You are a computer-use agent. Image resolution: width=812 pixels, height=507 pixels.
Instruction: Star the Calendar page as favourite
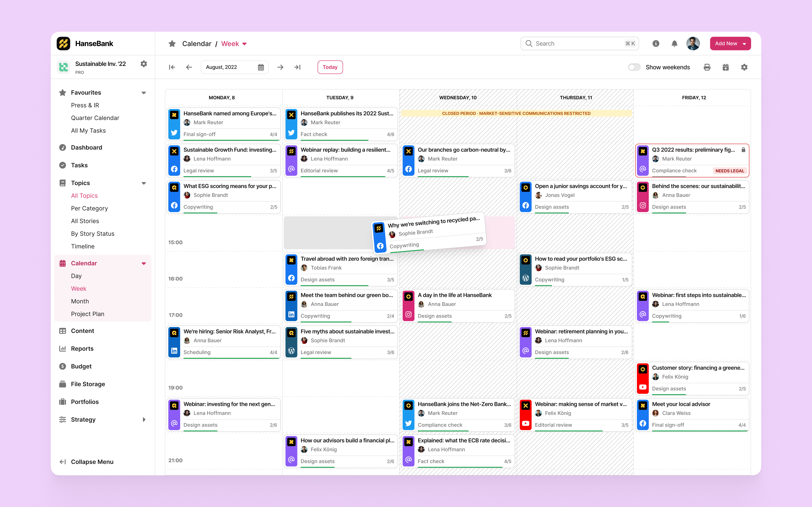(172, 44)
